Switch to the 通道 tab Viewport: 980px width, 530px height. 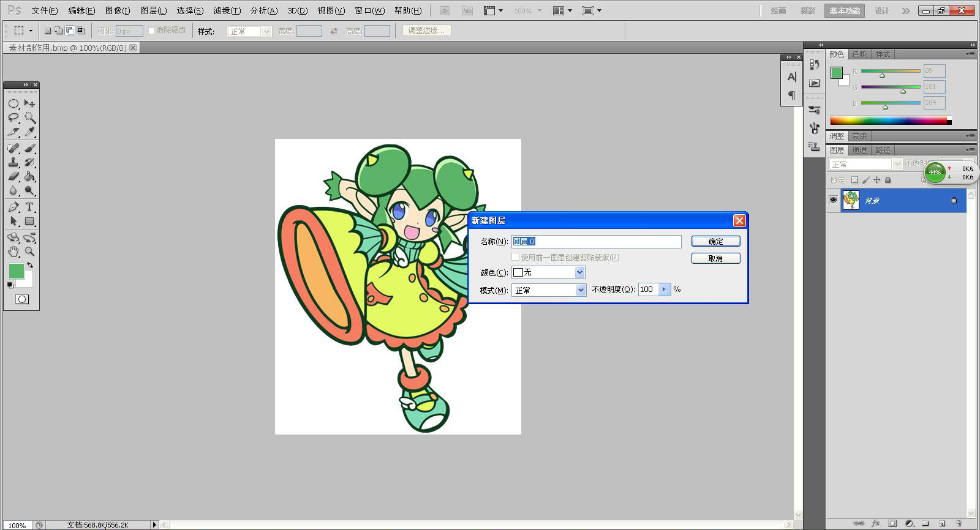859,150
